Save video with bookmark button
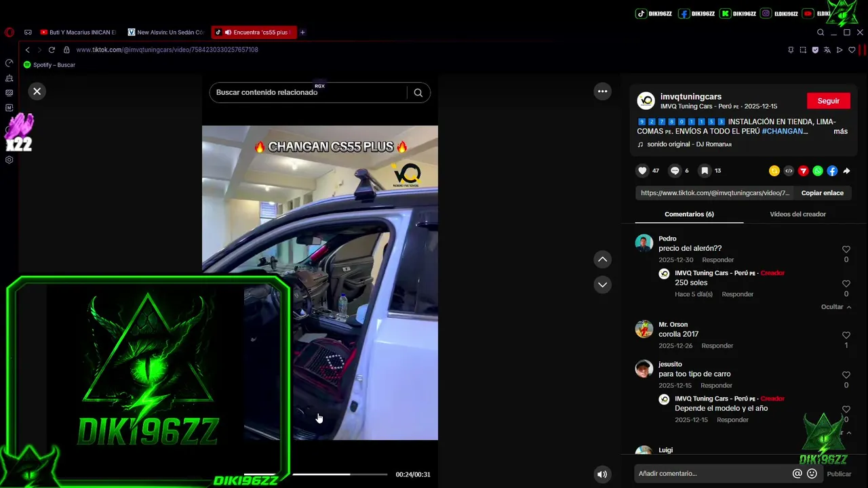 coord(705,171)
